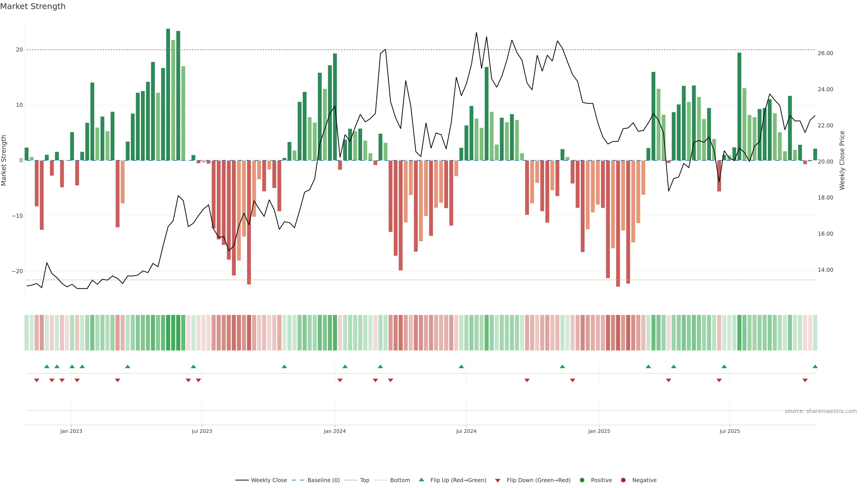Click the Jan 2023 x-axis label
Screen dimensions: 868x488
pyautogui.click(x=71, y=431)
